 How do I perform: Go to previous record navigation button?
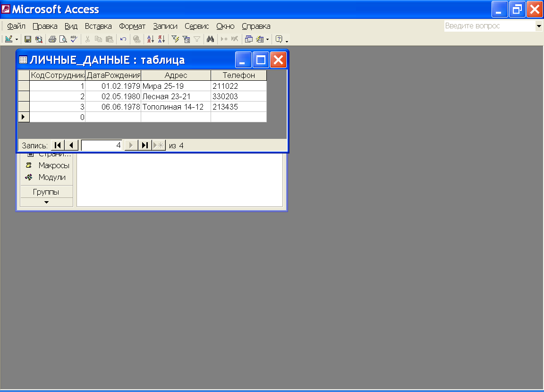[71, 145]
